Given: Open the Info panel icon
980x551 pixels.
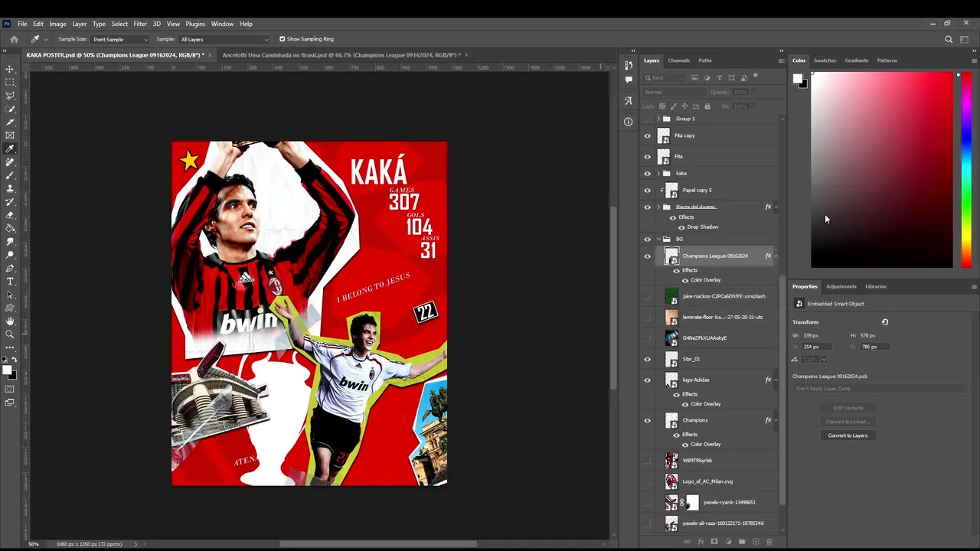Looking at the screenshot, I should 629,122.
